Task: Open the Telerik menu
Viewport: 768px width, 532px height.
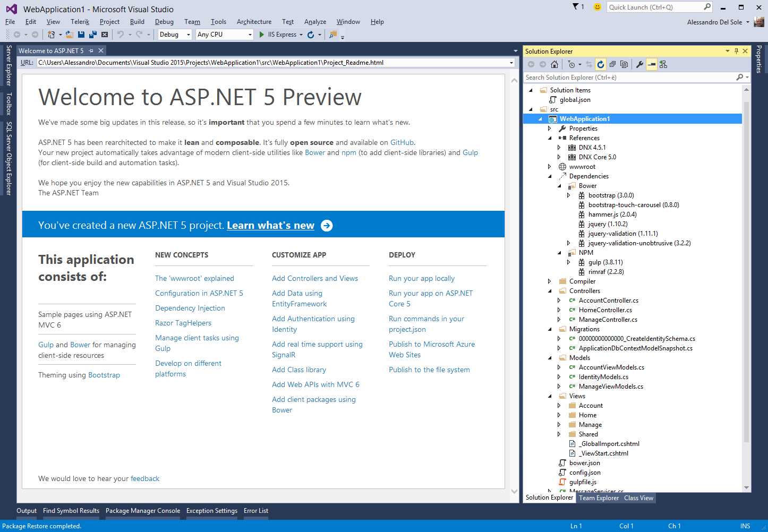Action: pos(80,22)
